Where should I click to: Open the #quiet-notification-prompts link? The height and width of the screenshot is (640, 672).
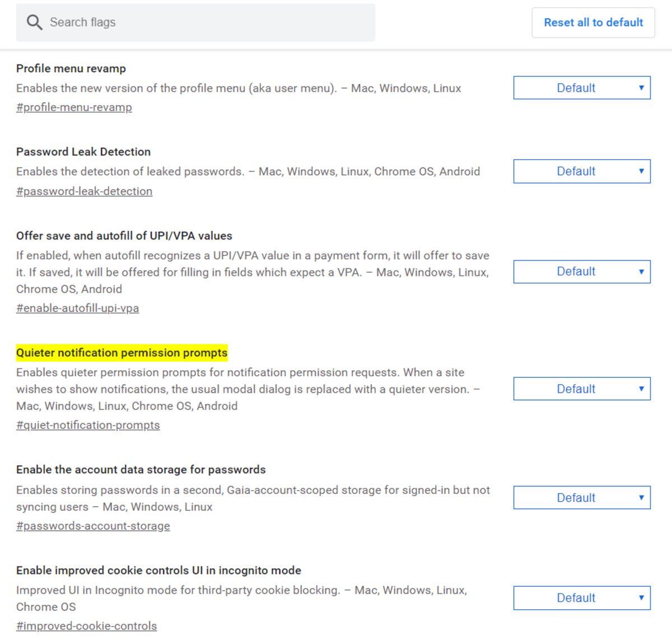pos(88,426)
